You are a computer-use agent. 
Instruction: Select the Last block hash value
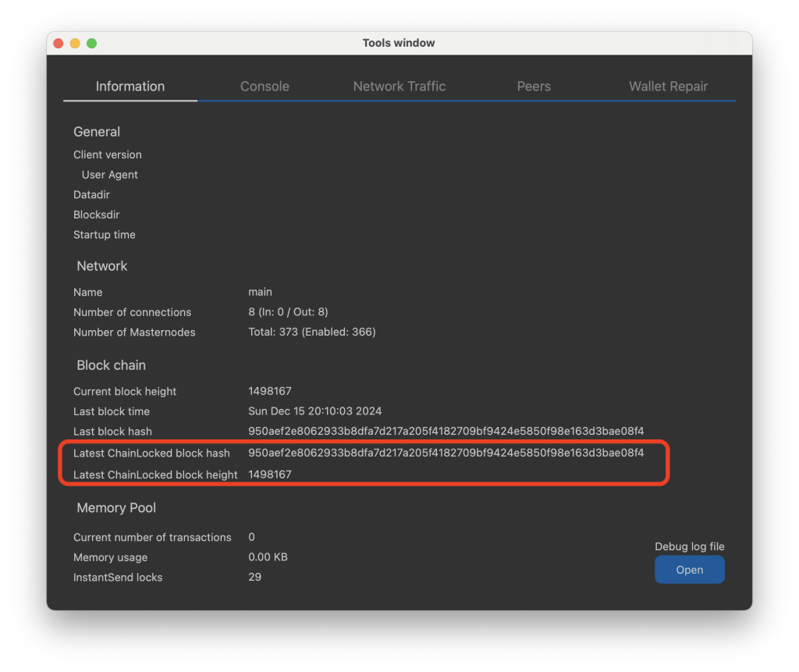446,432
